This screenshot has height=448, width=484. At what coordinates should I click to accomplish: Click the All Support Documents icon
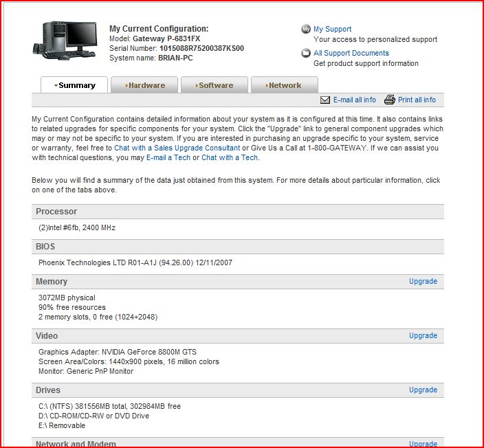click(x=305, y=53)
